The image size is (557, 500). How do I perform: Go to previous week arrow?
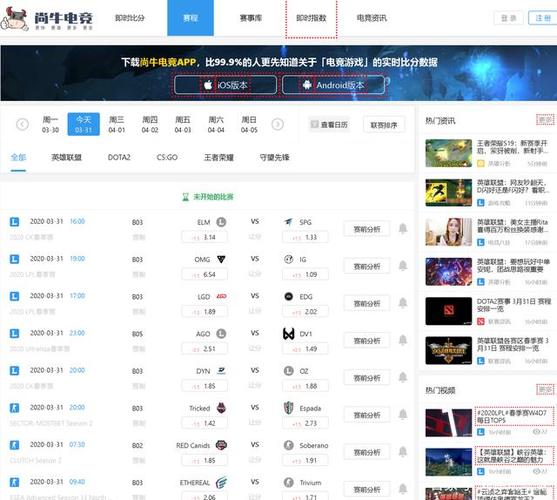[x=22, y=124]
